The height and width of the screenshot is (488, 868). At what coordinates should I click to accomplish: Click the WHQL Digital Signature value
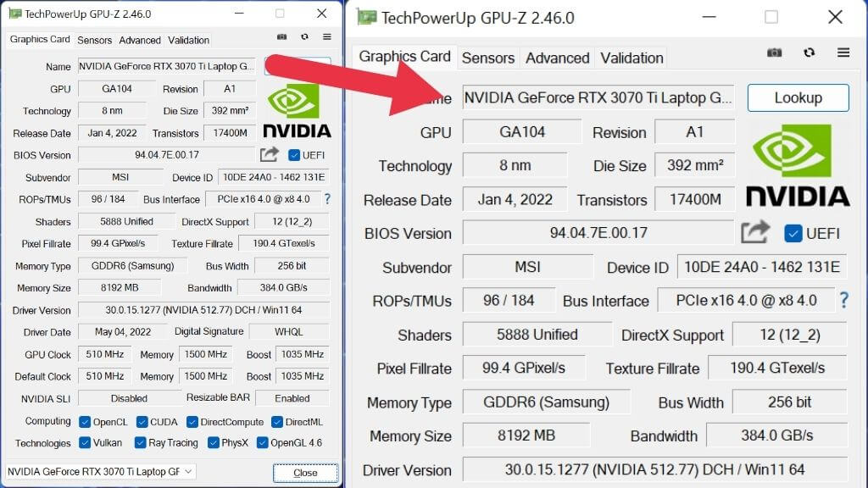288,332
